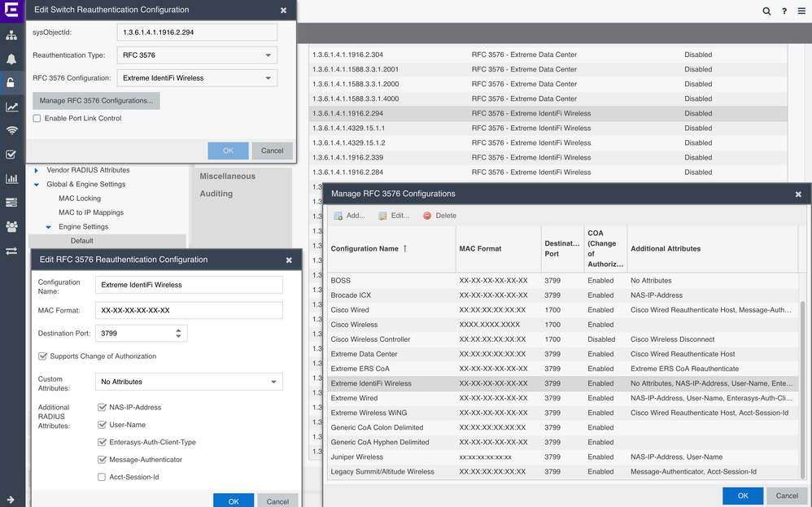Select the Miscellaneous tab
Screen dimensions: 812x507
click(228, 176)
